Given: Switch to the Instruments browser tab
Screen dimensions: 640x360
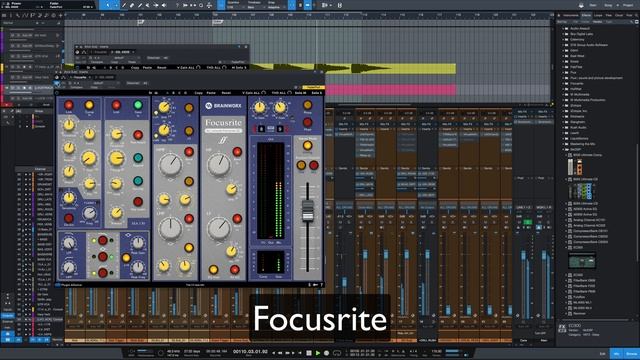Looking at the screenshot, I should point(571,16).
